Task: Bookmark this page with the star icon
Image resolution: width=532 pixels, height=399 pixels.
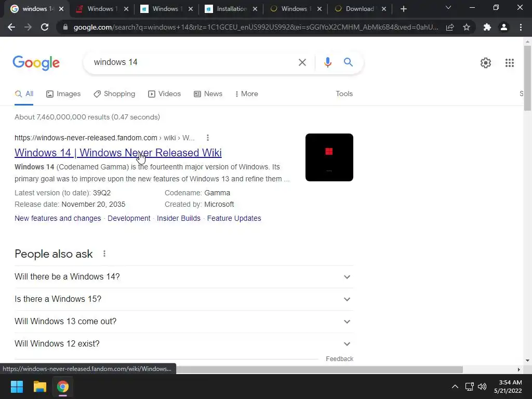Action: point(467,27)
